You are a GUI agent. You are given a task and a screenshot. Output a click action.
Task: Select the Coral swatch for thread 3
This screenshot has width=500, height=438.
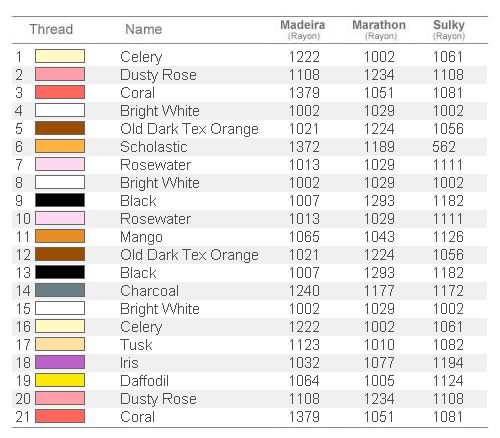coord(60,92)
